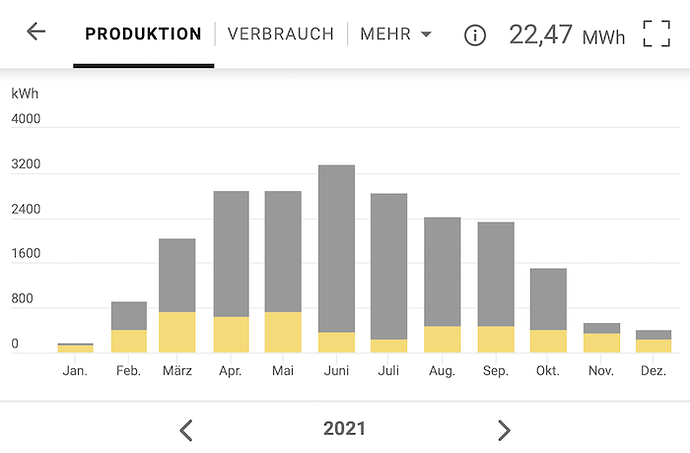Screen dimensions: 690x453
Task: Select the PRODUKTION tab
Action: point(143,34)
